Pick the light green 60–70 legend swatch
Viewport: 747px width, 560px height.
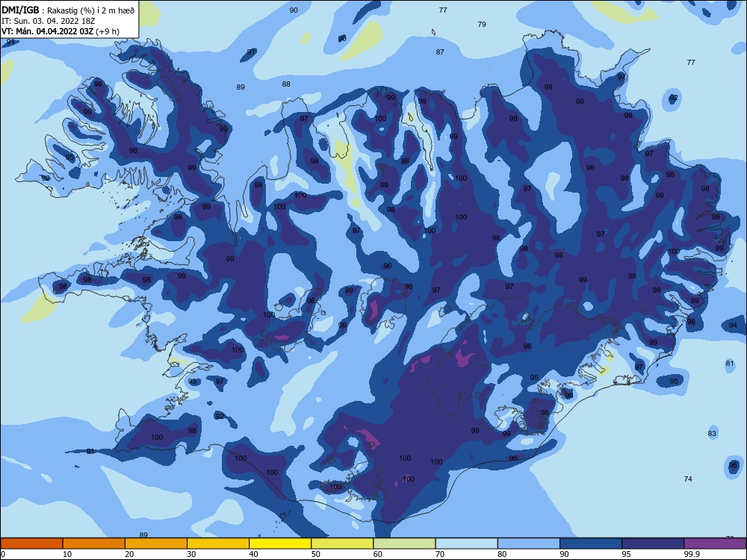pyautogui.click(x=404, y=544)
